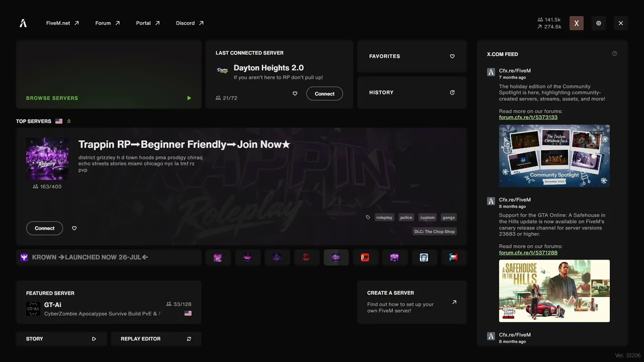Click the DLC: The Chop Shop tag

(x=435, y=232)
